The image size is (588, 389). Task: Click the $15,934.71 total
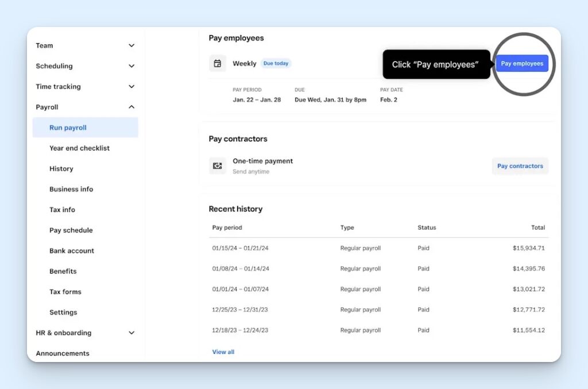point(528,248)
